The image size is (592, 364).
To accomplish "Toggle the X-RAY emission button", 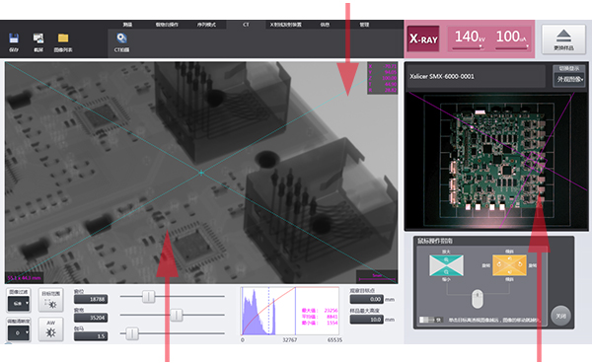I will [423, 38].
